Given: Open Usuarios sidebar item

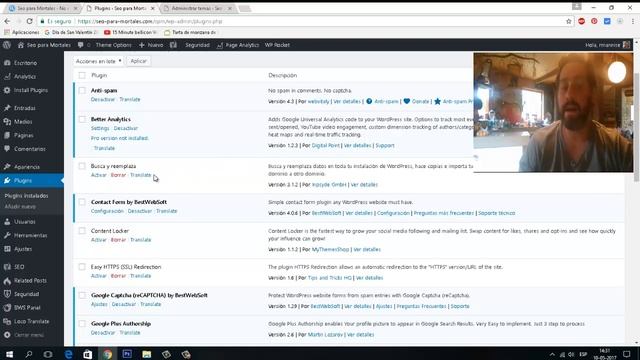Looking at the screenshot, I should coord(24,222).
